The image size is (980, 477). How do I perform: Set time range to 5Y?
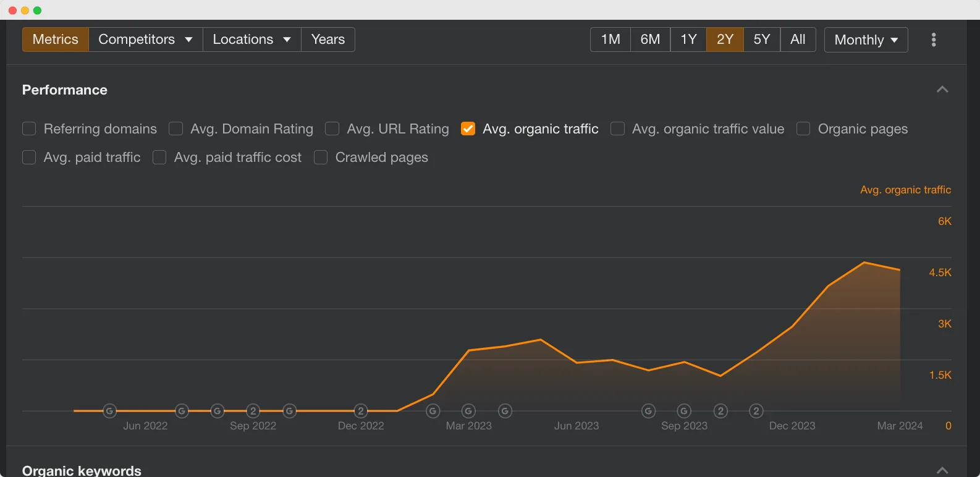point(761,40)
